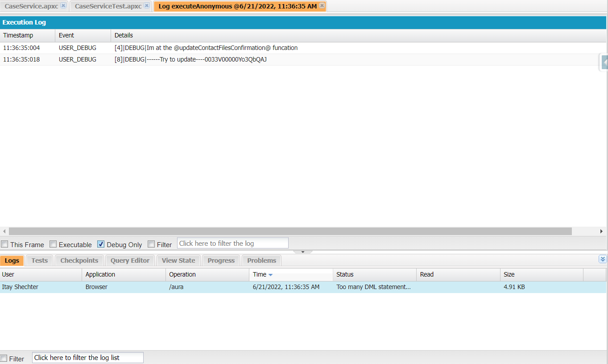Viewport: 608px width, 364px height.
Task: Click USER_DEBUG event in first log row
Action: click(x=78, y=48)
